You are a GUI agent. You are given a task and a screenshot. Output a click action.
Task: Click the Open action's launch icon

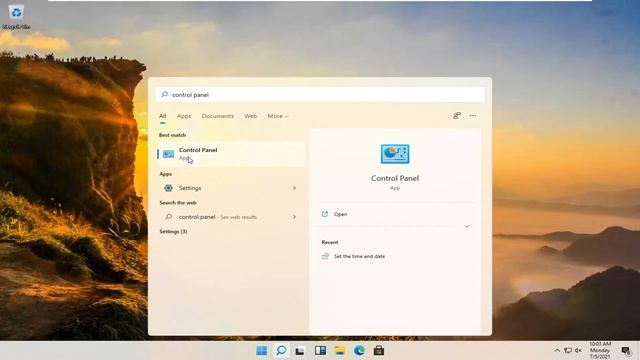click(x=325, y=214)
